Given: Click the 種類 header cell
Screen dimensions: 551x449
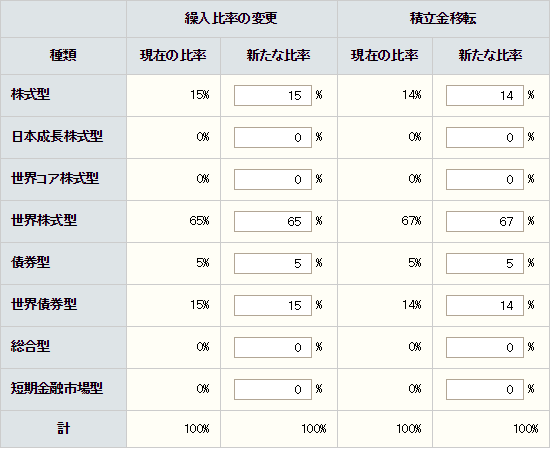Looking at the screenshot, I should (x=63, y=56).
